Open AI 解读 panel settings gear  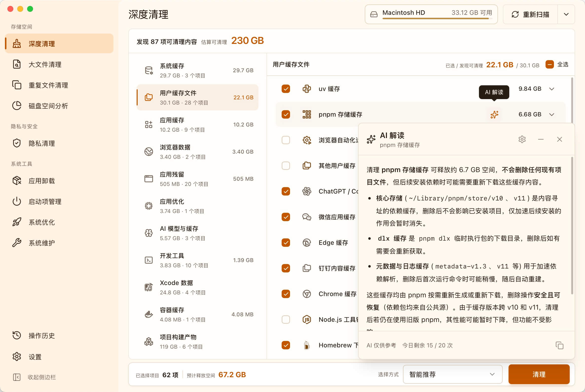point(522,139)
